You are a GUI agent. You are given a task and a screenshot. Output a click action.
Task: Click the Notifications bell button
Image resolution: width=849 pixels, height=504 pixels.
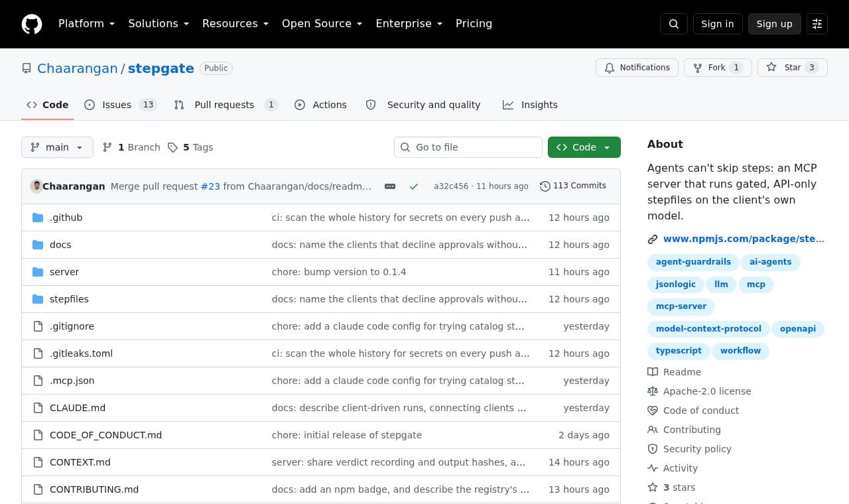point(637,68)
